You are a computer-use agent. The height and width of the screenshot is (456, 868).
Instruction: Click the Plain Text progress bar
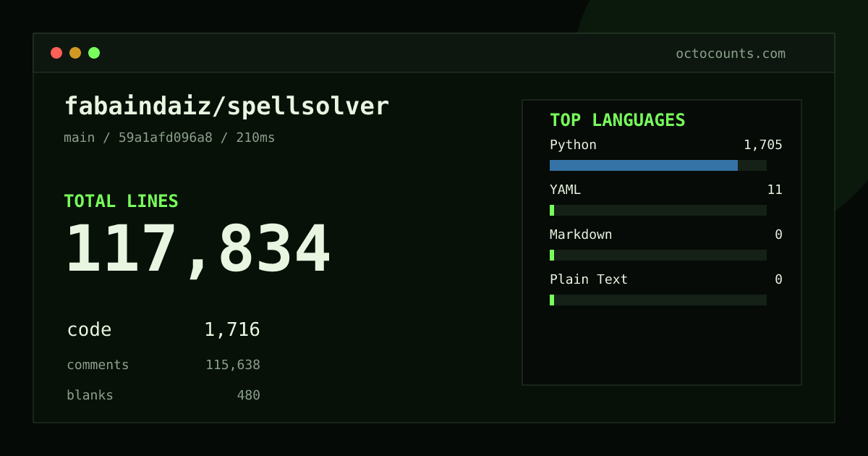(x=658, y=300)
